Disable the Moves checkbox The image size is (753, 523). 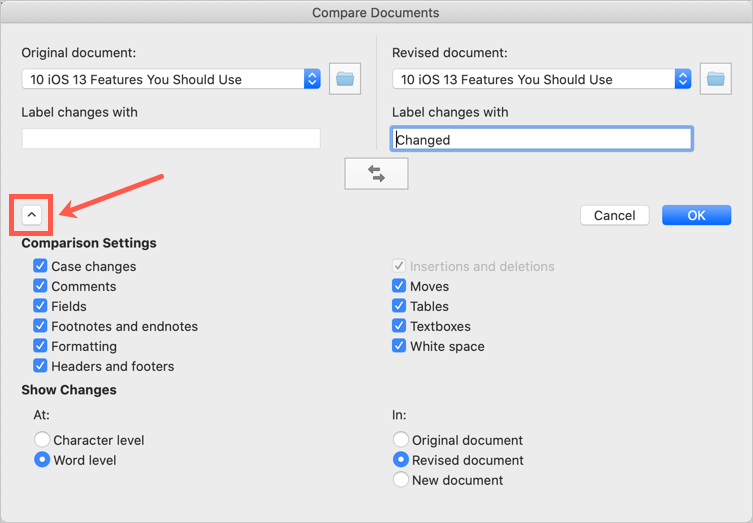coord(399,286)
